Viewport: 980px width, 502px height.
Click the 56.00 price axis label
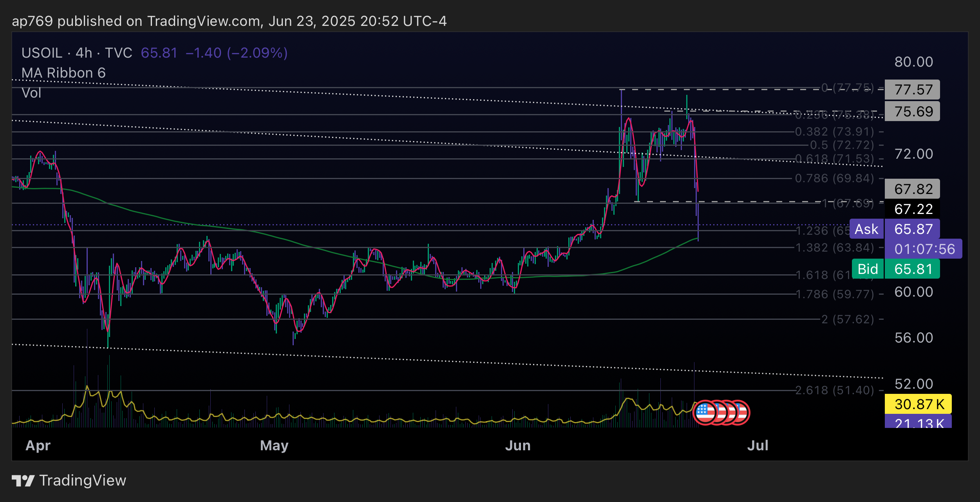(914, 338)
